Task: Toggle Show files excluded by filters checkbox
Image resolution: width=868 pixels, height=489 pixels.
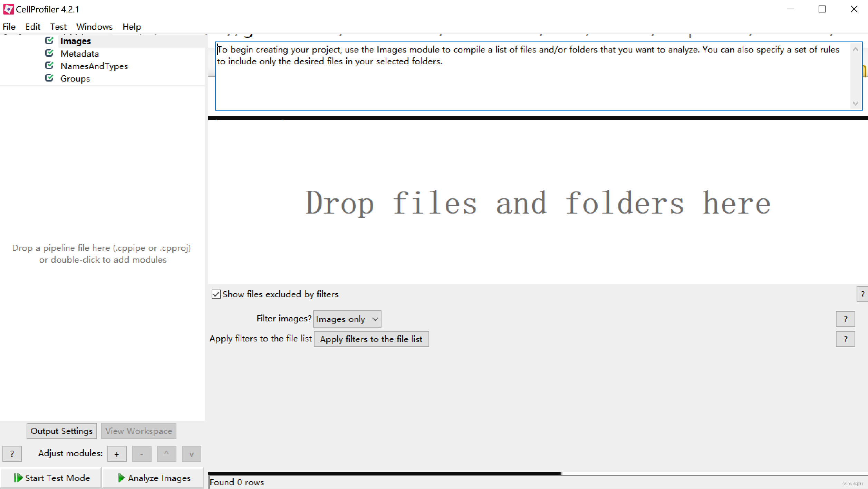Action: click(x=216, y=294)
